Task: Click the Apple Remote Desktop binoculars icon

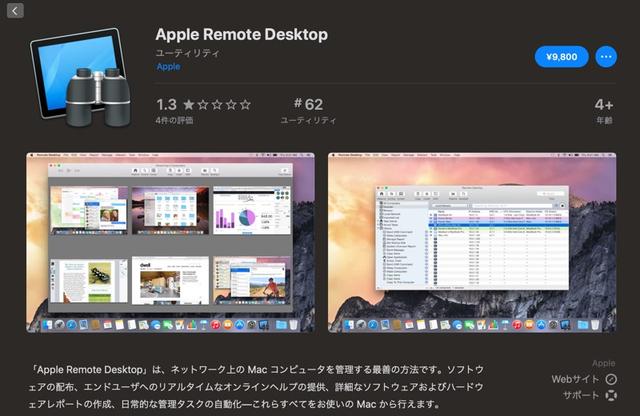Action: click(81, 78)
